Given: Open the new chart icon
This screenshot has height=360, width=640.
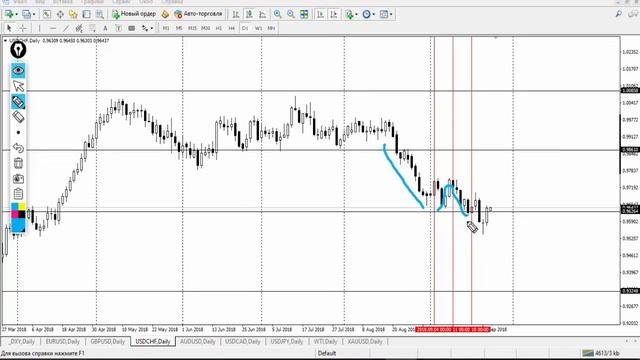Looking at the screenshot, I should (9, 14).
